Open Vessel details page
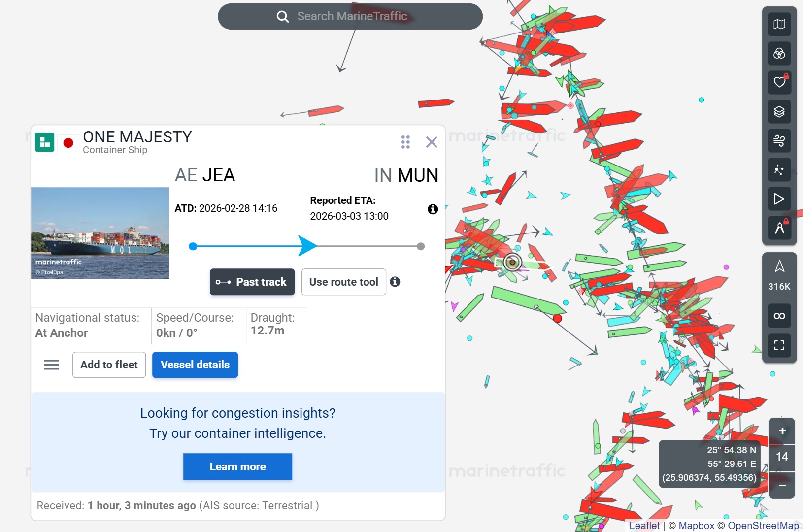The width and height of the screenshot is (803, 532). 195,365
